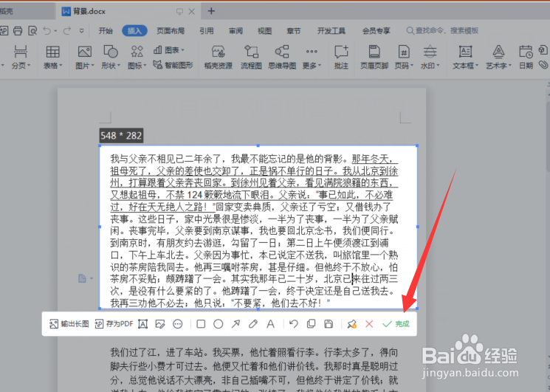
Task: Open the 审阅 ribbon tab
Action: pos(236,31)
